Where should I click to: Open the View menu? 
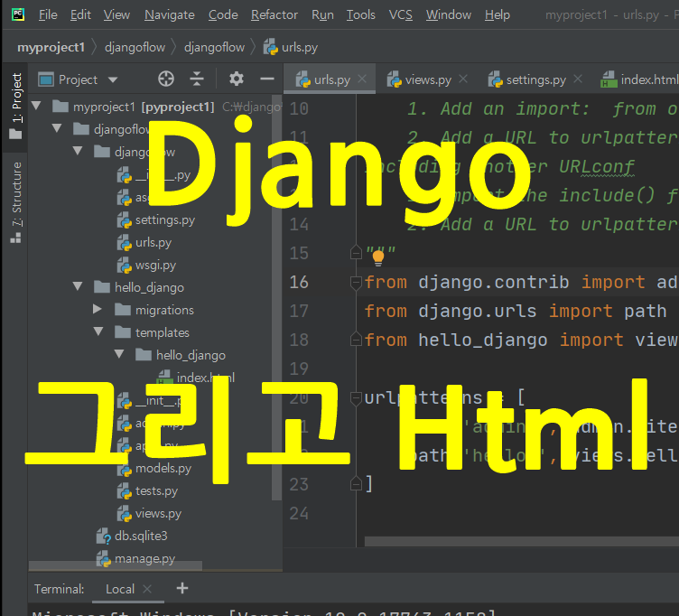(x=116, y=14)
